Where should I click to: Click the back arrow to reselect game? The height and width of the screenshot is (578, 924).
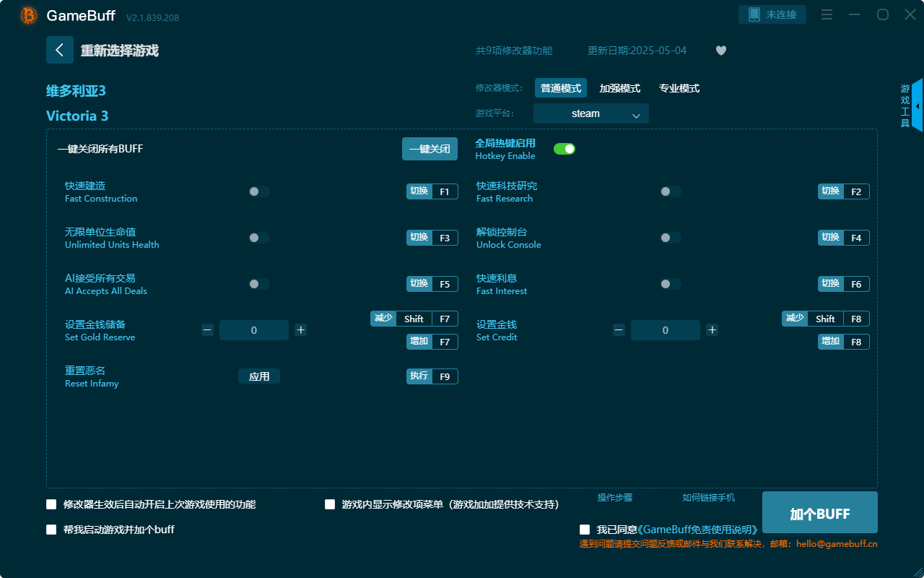coord(60,50)
